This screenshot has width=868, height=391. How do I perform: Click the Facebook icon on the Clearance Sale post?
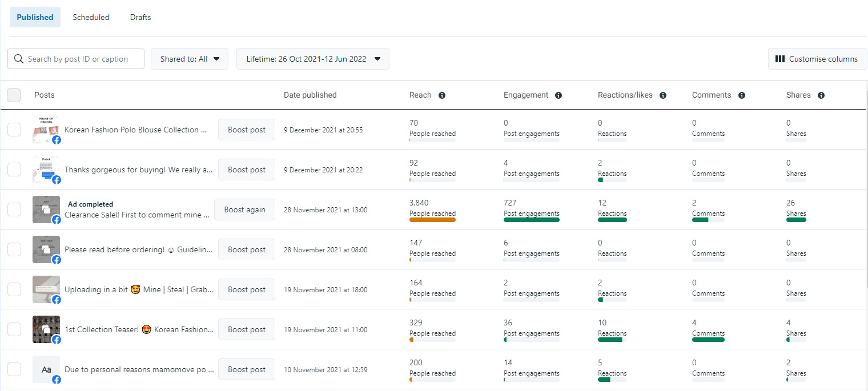tap(57, 220)
